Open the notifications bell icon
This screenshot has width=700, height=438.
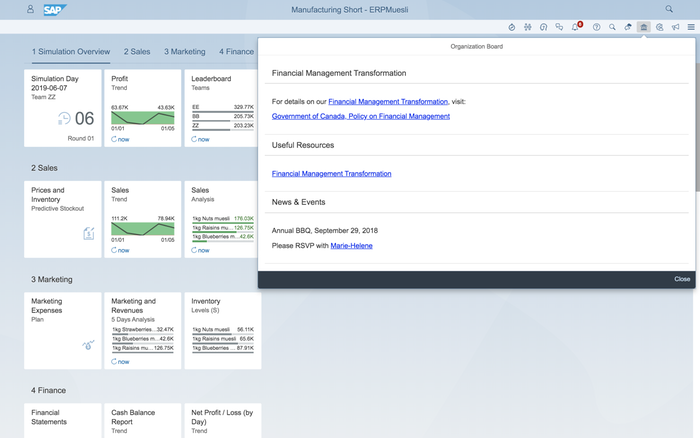click(576, 27)
